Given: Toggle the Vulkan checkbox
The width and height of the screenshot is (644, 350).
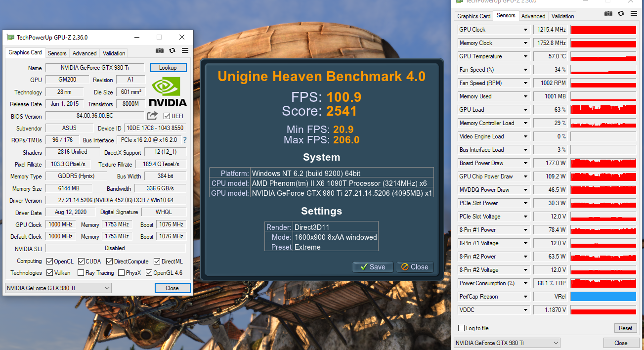Looking at the screenshot, I should point(49,272).
